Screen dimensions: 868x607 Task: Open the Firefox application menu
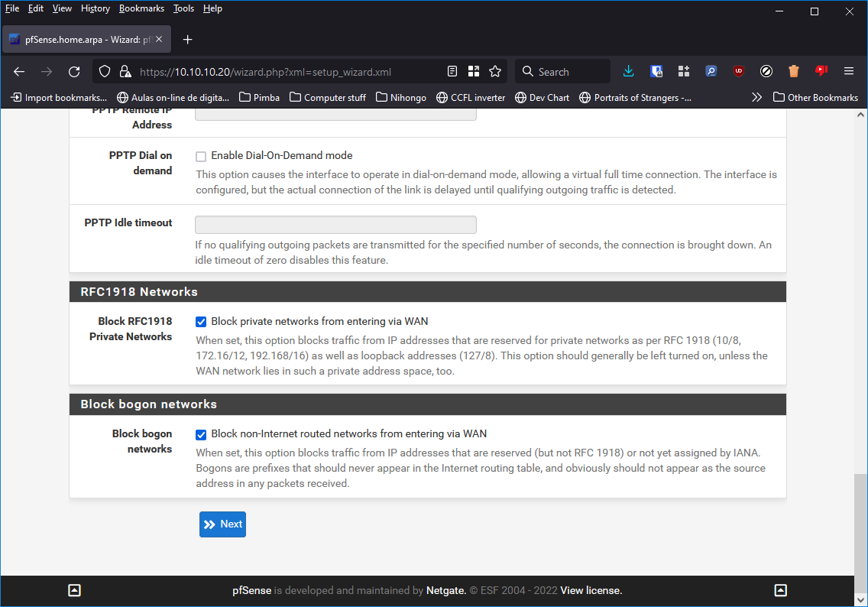pyautogui.click(x=848, y=70)
